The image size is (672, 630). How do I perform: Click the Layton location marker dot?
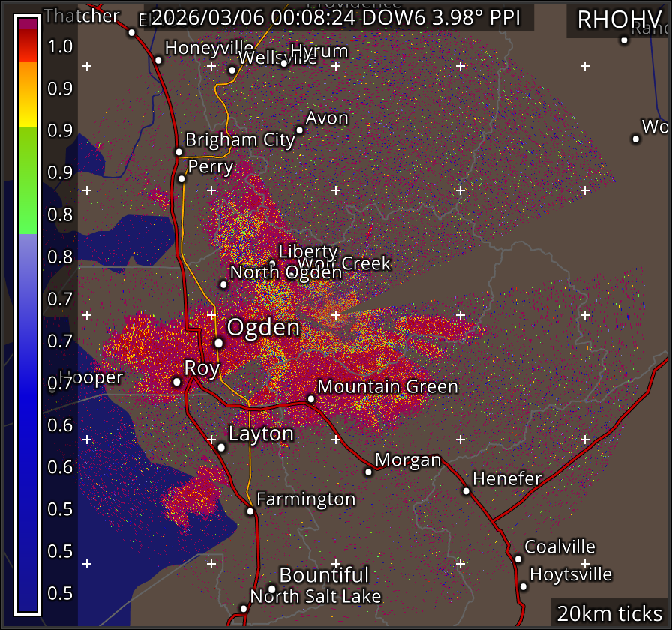coord(221,448)
